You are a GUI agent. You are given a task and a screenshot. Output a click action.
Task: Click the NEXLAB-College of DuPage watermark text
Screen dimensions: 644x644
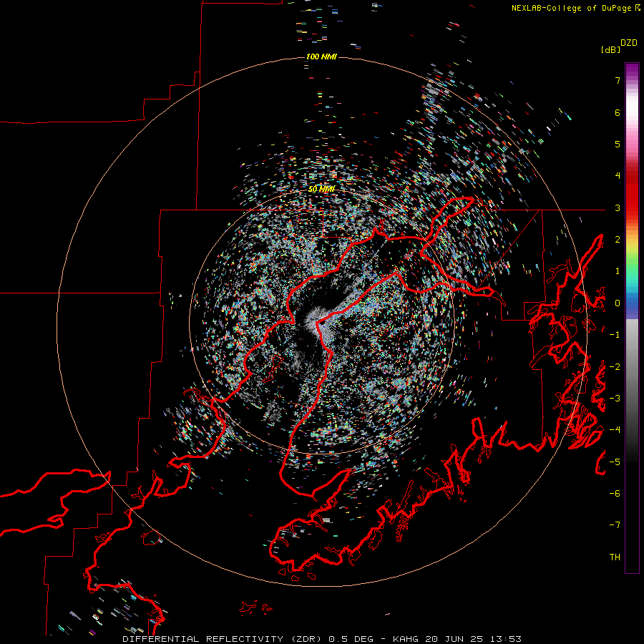tap(571, 8)
